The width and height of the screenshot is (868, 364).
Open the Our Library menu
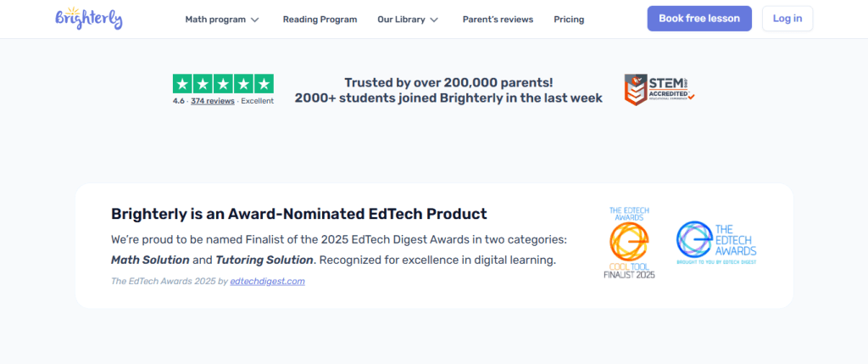[x=402, y=20]
